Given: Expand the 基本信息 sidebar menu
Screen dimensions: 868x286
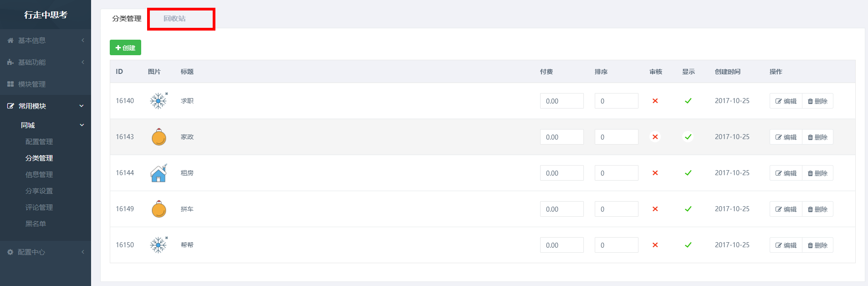Looking at the screenshot, I should coord(46,40).
